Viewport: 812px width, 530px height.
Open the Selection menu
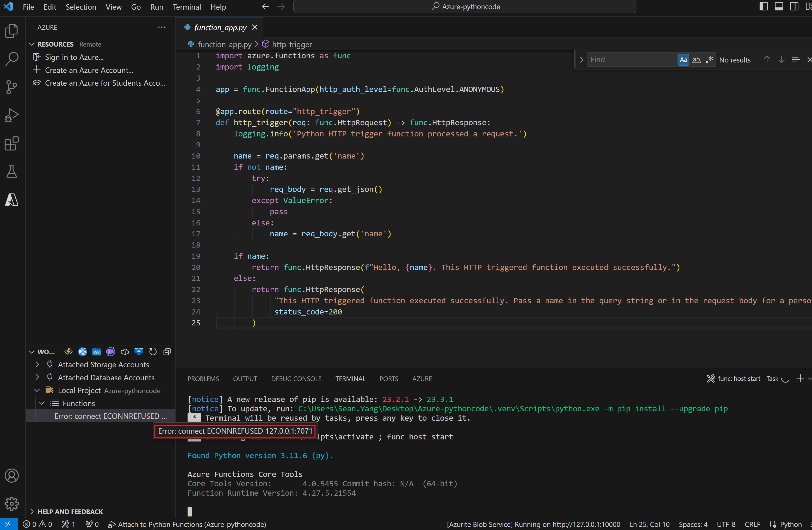click(81, 7)
